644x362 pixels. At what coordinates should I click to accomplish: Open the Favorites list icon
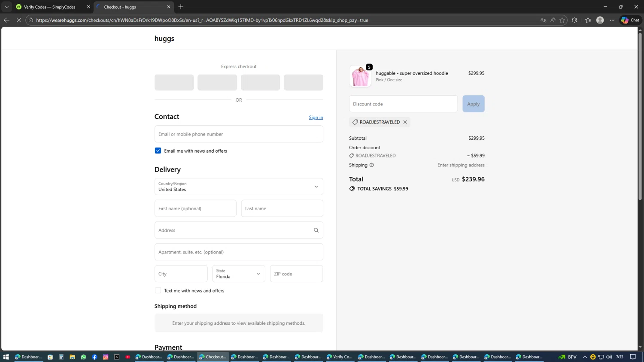coord(588,20)
